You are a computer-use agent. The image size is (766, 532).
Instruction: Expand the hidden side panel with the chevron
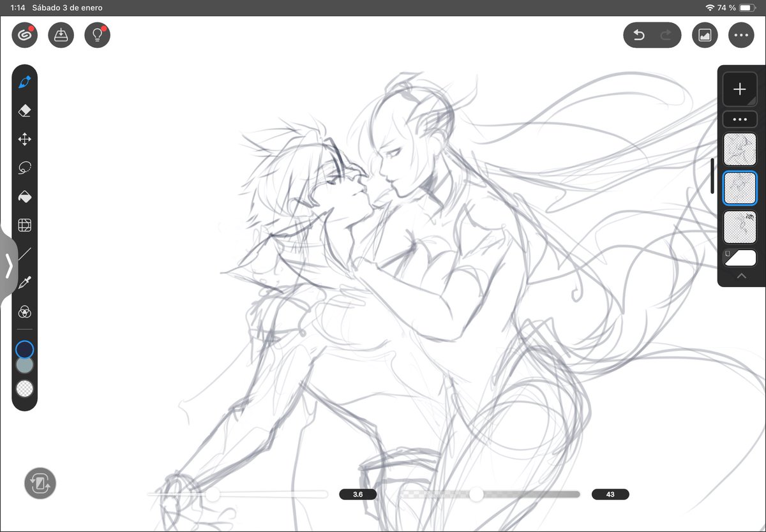(x=9, y=266)
